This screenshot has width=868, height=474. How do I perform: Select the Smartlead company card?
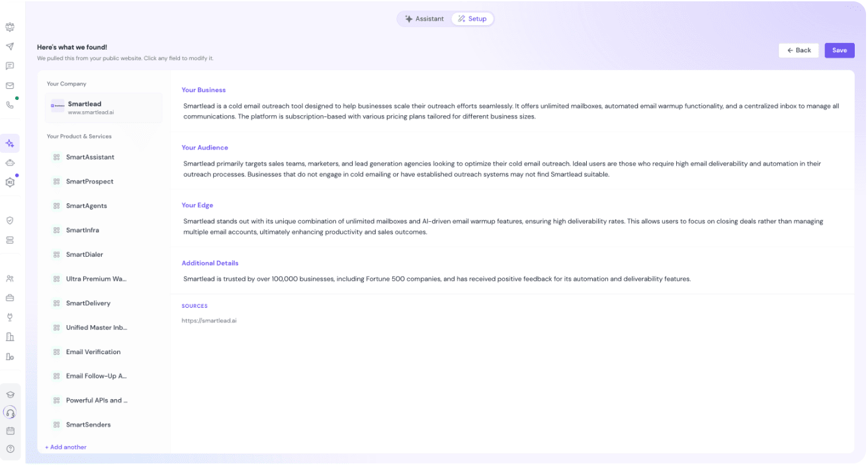103,108
